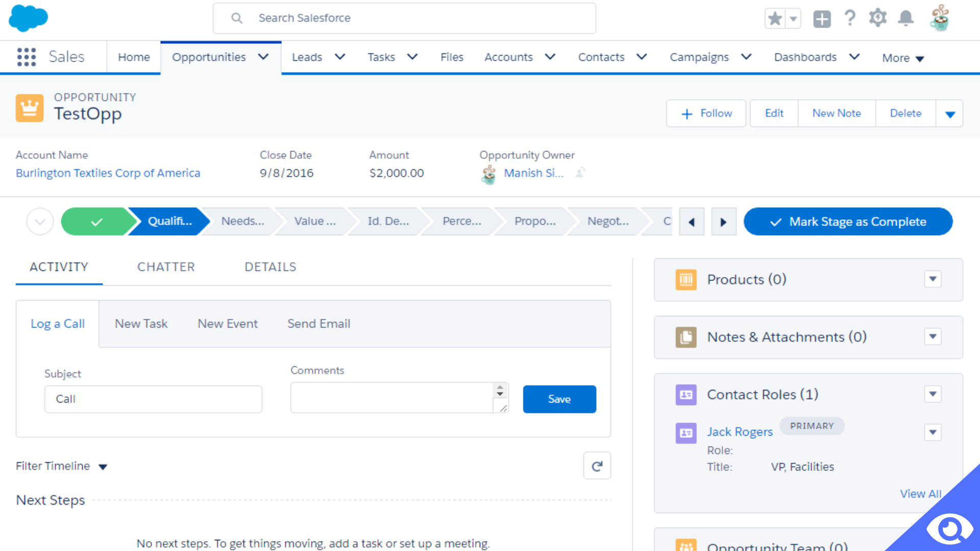The width and height of the screenshot is (980, 551).
Task: Click the Salesforce cloud logo
Action: click(28, 18)
